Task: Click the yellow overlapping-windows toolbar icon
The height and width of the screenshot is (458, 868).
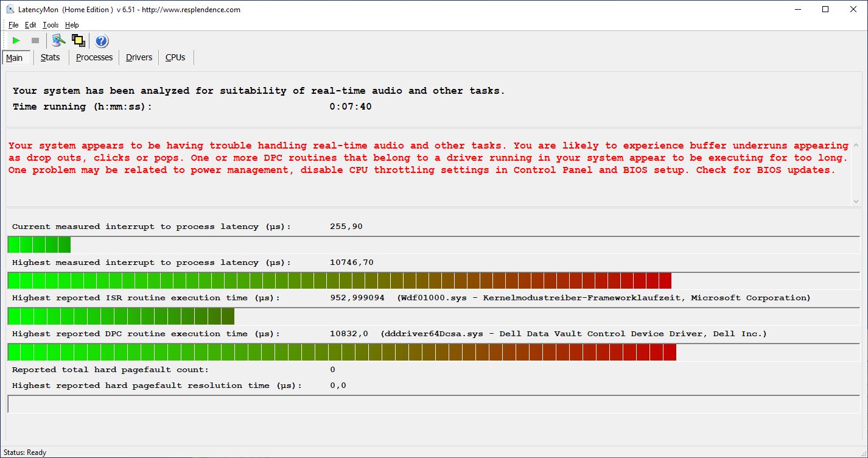Action: pos(78,41)
